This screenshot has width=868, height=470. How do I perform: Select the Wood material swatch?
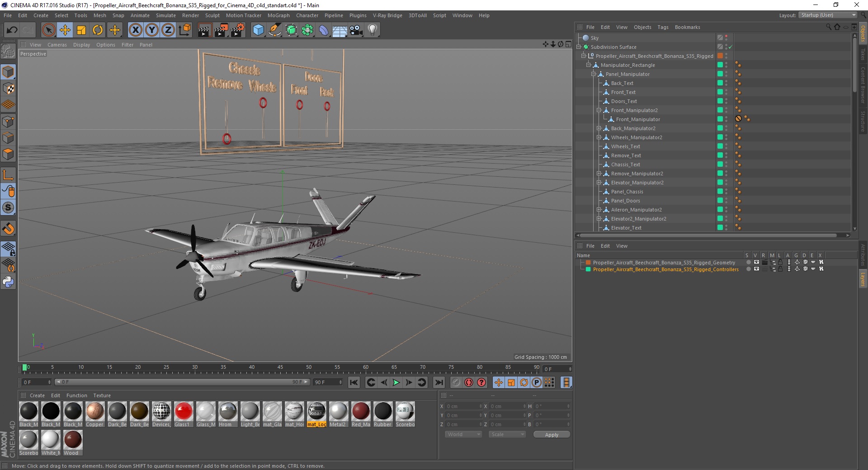click(x=73, y=443)
